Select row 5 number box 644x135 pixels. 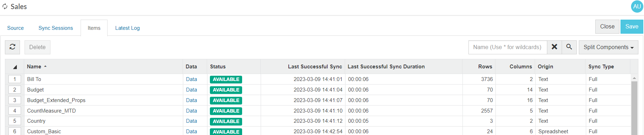[x=15, y=121]
